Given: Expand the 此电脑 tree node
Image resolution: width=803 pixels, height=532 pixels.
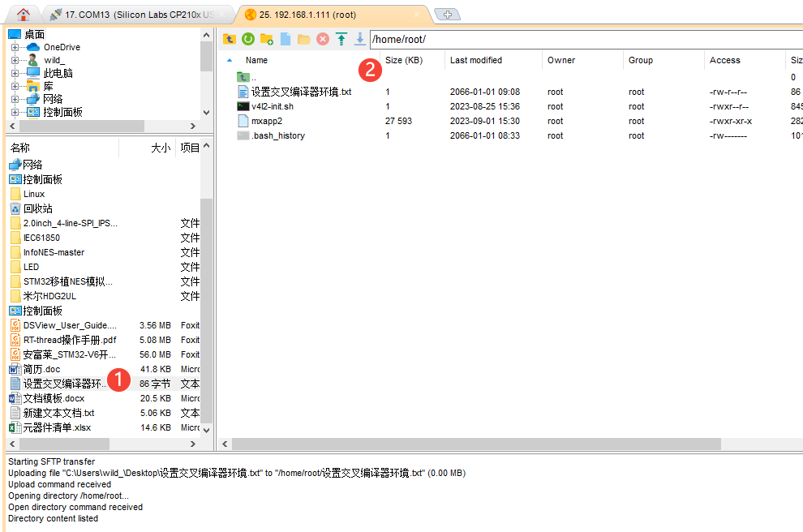Looking at the screenshot, I should (x=15, y=73).
